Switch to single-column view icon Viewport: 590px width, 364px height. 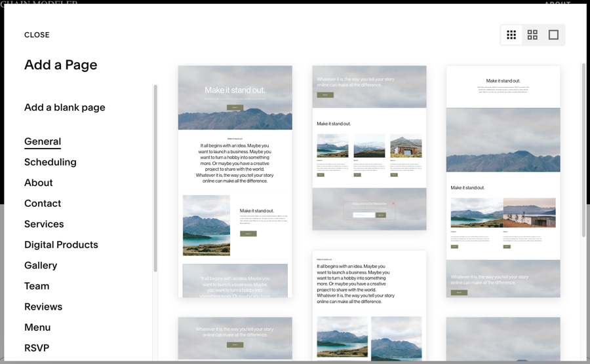(553, 35)
